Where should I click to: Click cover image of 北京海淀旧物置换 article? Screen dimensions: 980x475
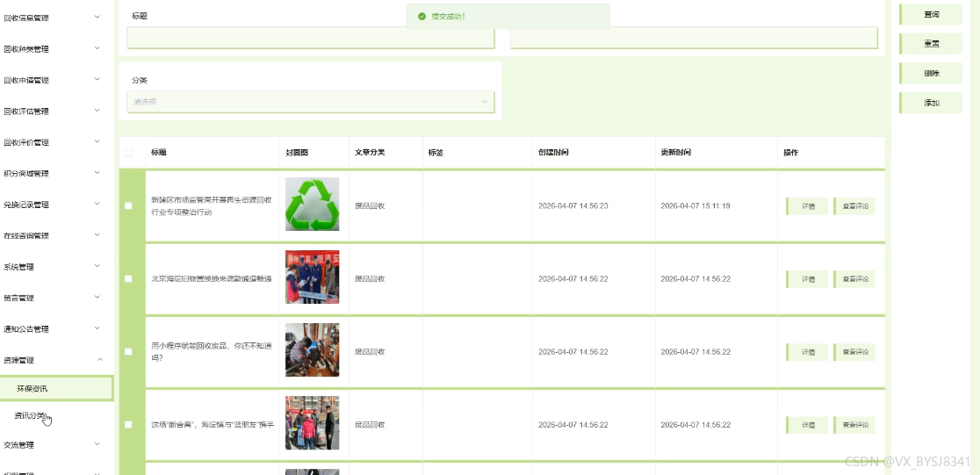[313, 277]
